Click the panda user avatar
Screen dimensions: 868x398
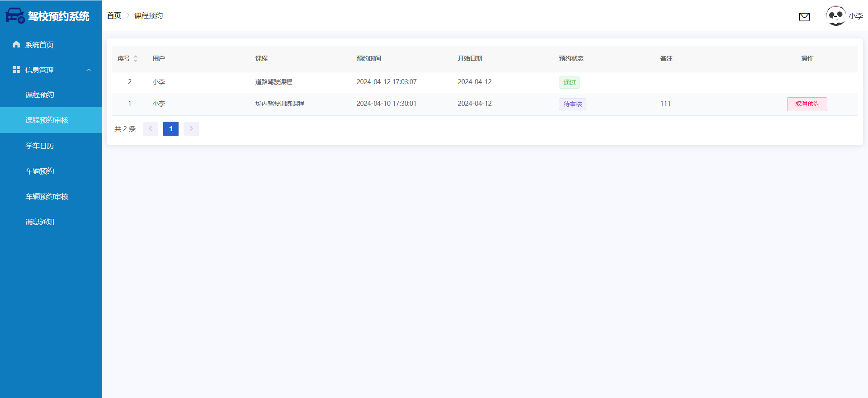coord(836,16)
